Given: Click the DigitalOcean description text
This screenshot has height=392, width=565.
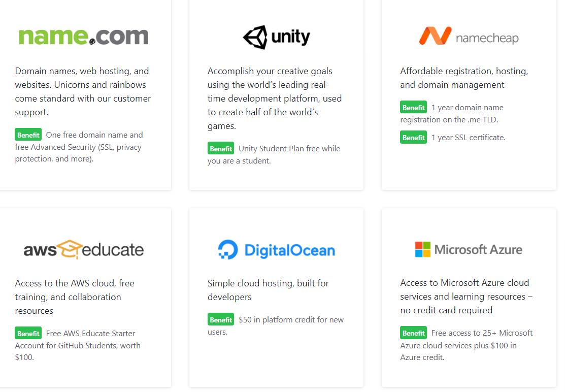Looking at the screenshot, I should coord(268,290).
